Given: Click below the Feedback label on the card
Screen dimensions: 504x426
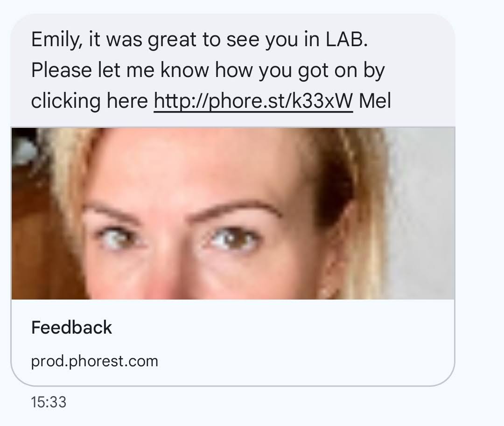Looking at the screenshot, I should point(93,361).
